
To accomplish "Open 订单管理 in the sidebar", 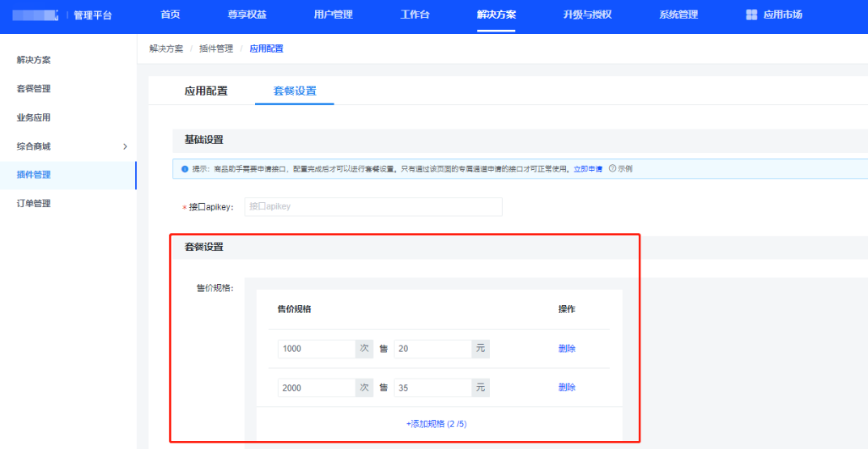I will (34, 203).
